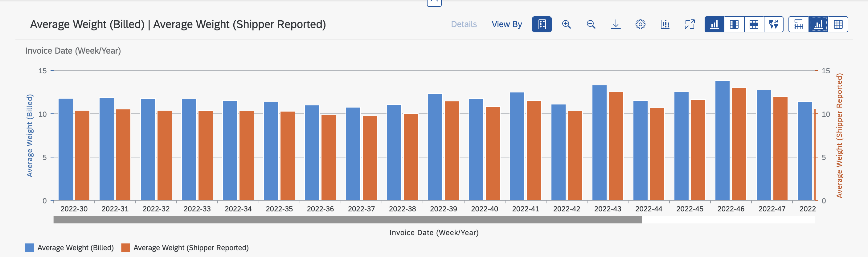
Task: Show chart with table view
Action: [x=799, y=24]
